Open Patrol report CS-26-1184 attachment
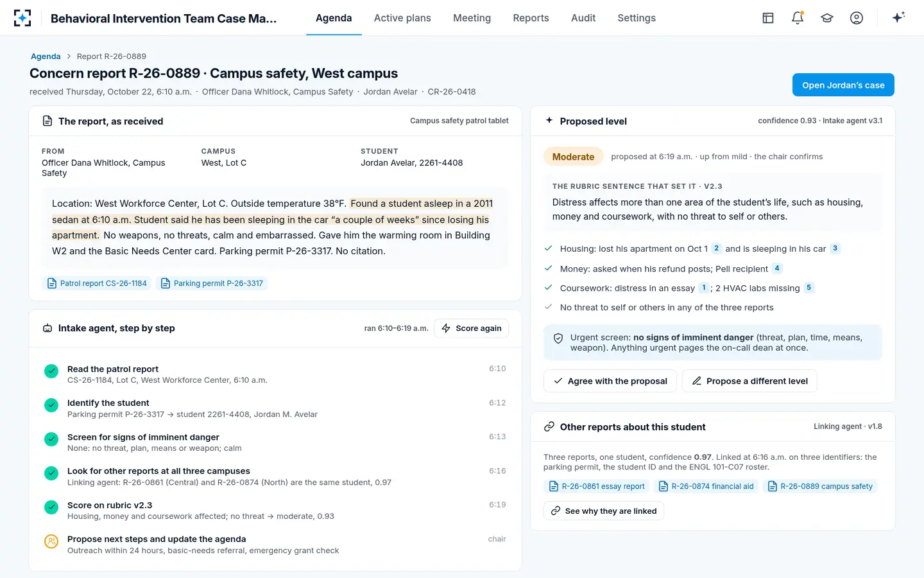The height and width of the screenshot is (578, 924). [97, 283]
